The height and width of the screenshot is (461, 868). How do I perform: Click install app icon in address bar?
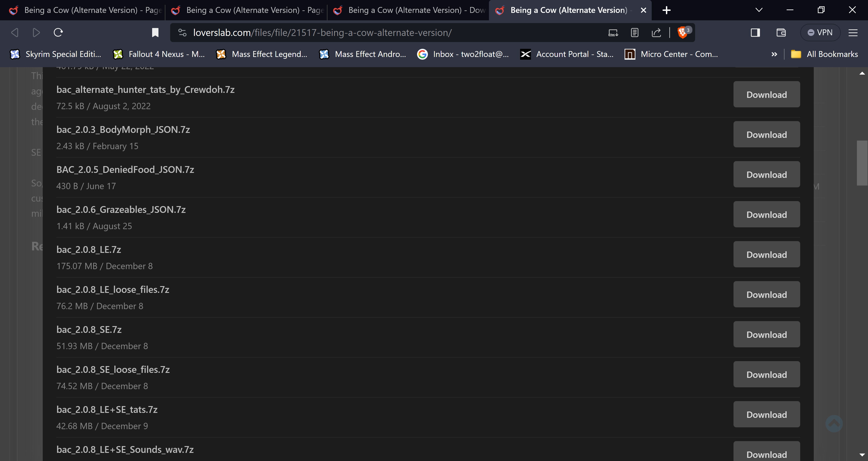613,33
